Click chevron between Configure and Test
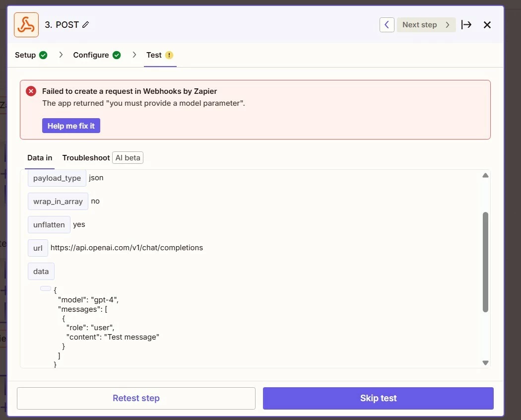 point(134,55)
